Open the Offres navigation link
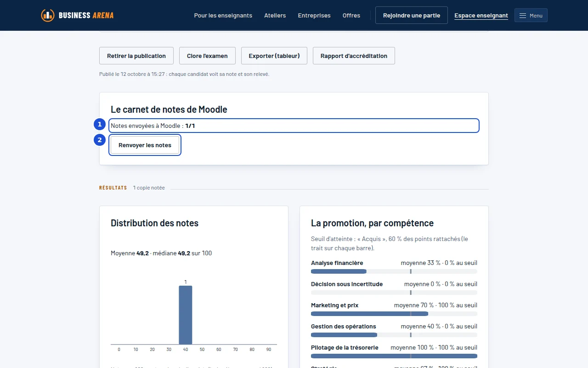This screenshot has width=588, height=368. (x=351, y=15)
